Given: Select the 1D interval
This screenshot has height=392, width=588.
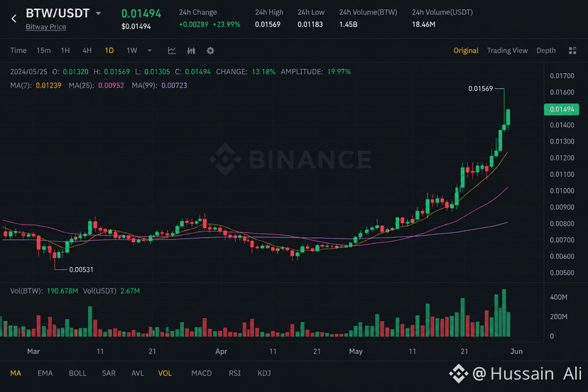Looking at the screenshot, I should click(109, 50).
